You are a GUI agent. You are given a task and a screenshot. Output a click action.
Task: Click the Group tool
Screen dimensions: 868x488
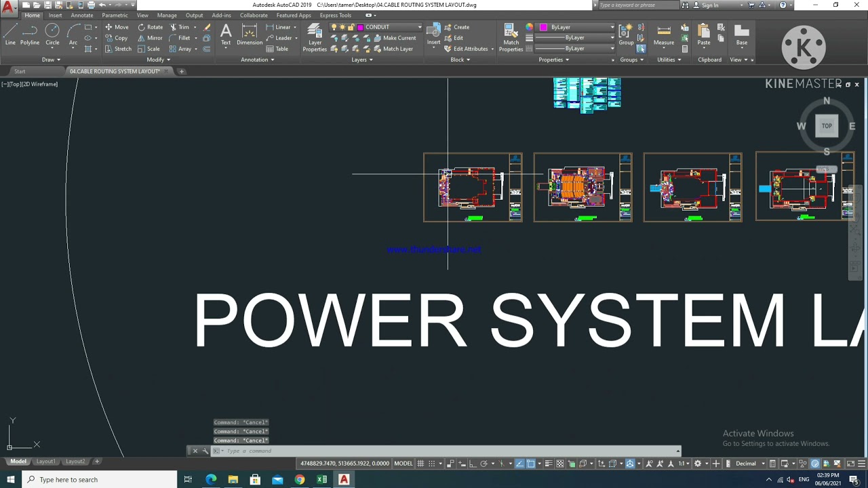pyautogui.click(x=626, y=35)
